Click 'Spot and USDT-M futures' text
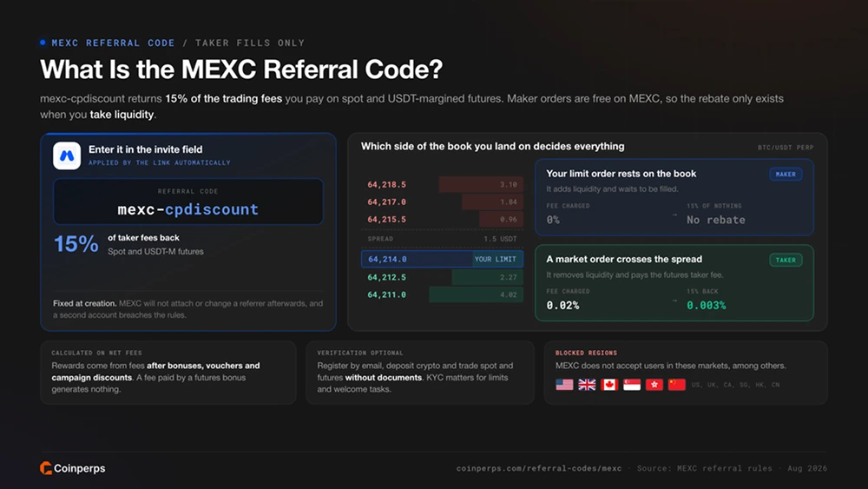Screen dimensions: 868x489 (155, 251)
